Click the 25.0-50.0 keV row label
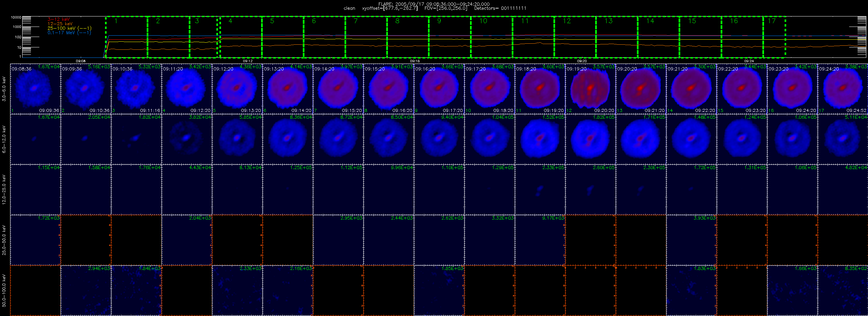868x316 pixels. click(x=4, y=240)
